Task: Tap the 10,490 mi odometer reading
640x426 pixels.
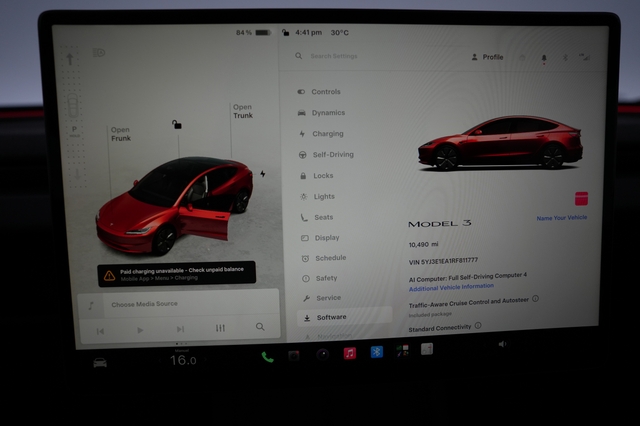Action: pyautogui.click(x=423, y=244)
